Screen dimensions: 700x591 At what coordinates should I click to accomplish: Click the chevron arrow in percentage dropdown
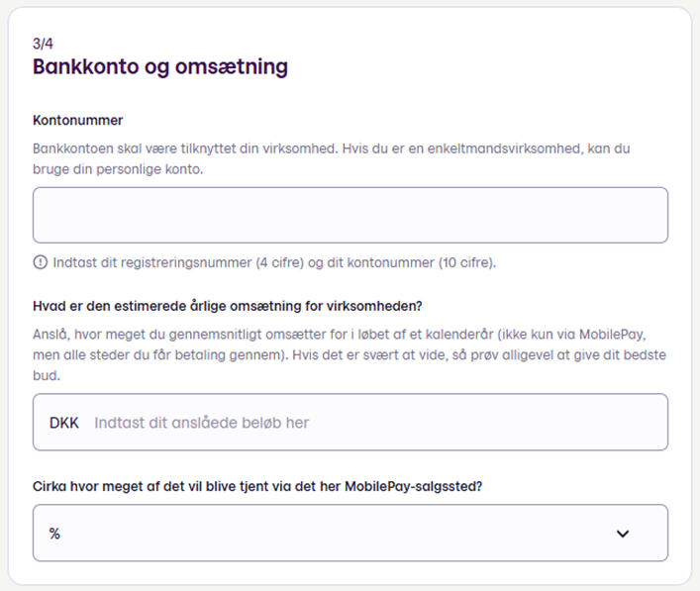pos(623,534)
